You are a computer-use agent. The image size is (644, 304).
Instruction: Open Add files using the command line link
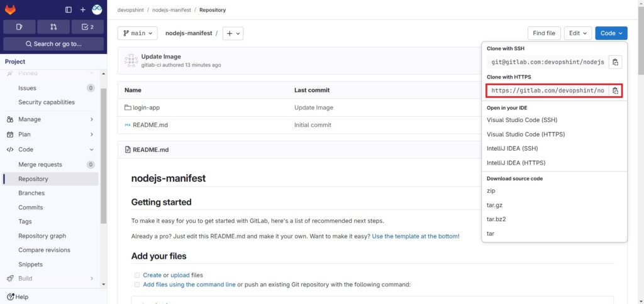[189, 285]
